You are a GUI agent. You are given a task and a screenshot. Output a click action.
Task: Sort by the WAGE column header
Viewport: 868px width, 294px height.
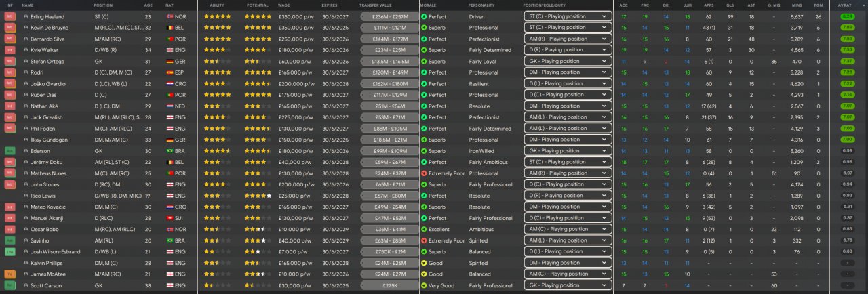(x=285, y=5)
